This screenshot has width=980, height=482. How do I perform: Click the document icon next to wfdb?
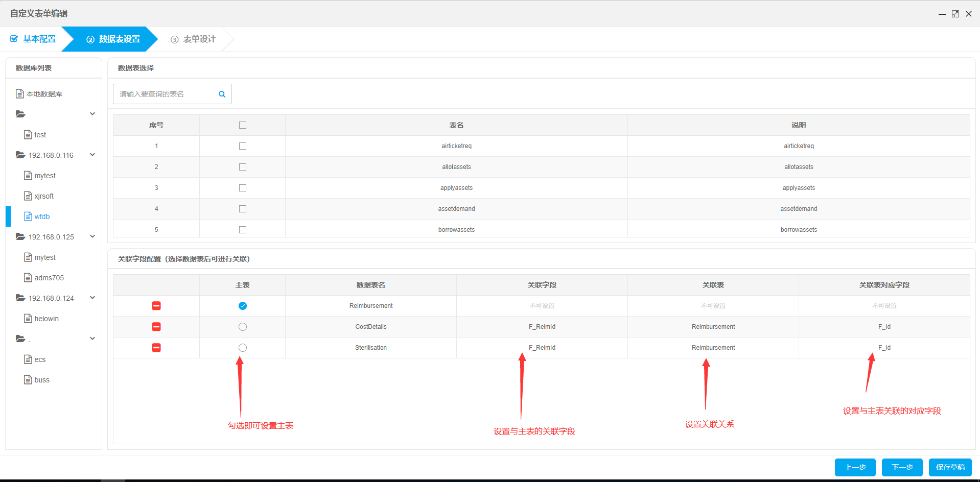point(28,216)
